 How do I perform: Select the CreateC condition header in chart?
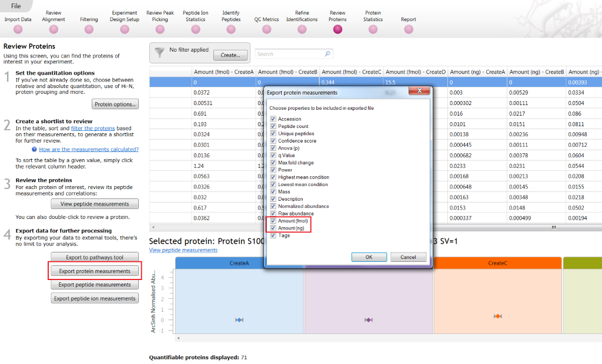497,263
